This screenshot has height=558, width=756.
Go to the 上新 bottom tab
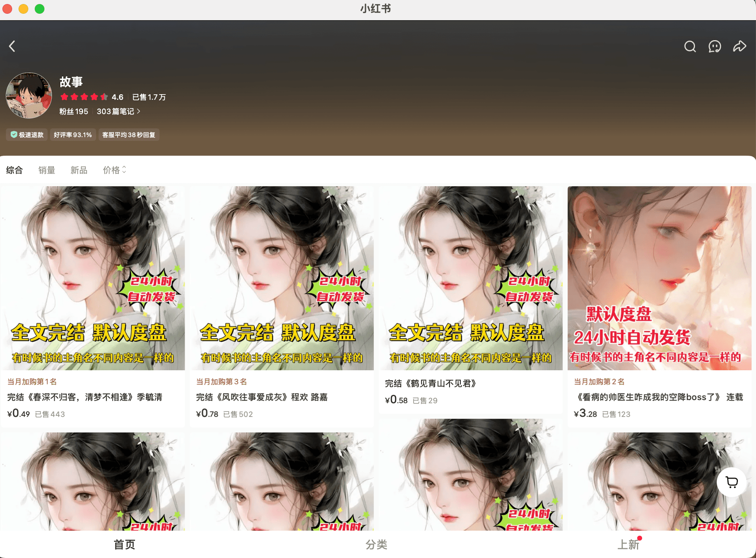[628, 544]
